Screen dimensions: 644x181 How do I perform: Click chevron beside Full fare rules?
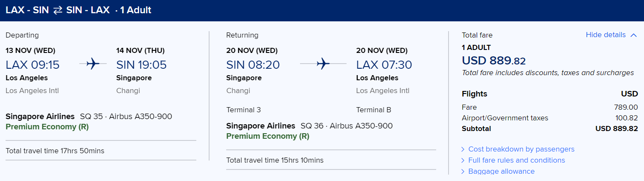463,160
